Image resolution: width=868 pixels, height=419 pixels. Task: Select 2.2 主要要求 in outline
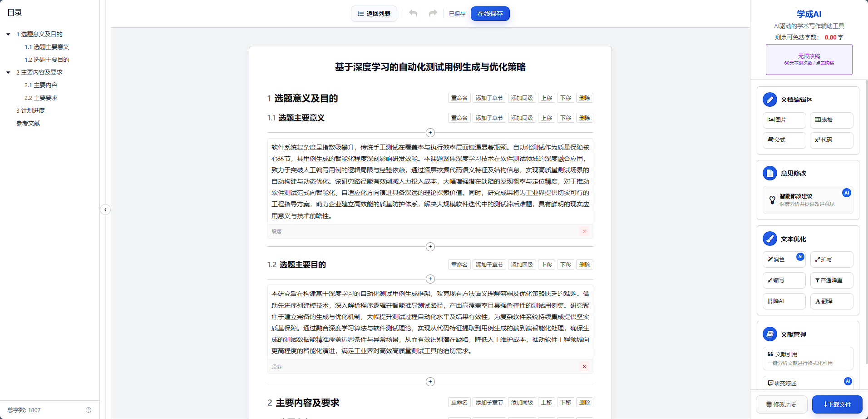coord(41,98)
